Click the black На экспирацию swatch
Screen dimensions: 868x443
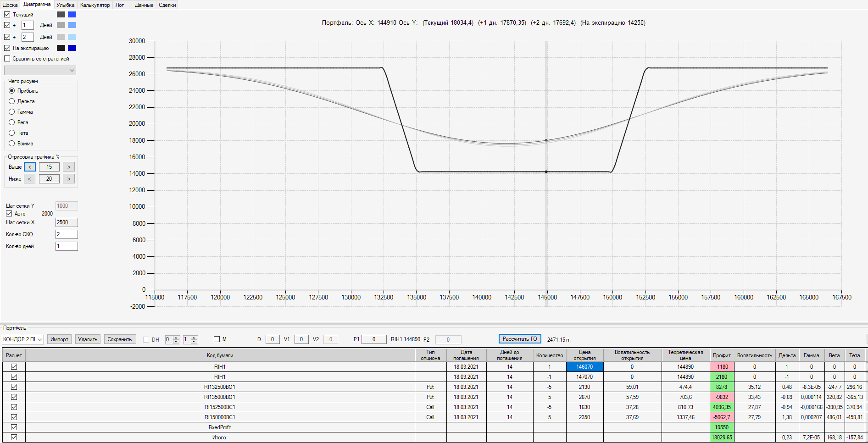click(x=61, y=48)
